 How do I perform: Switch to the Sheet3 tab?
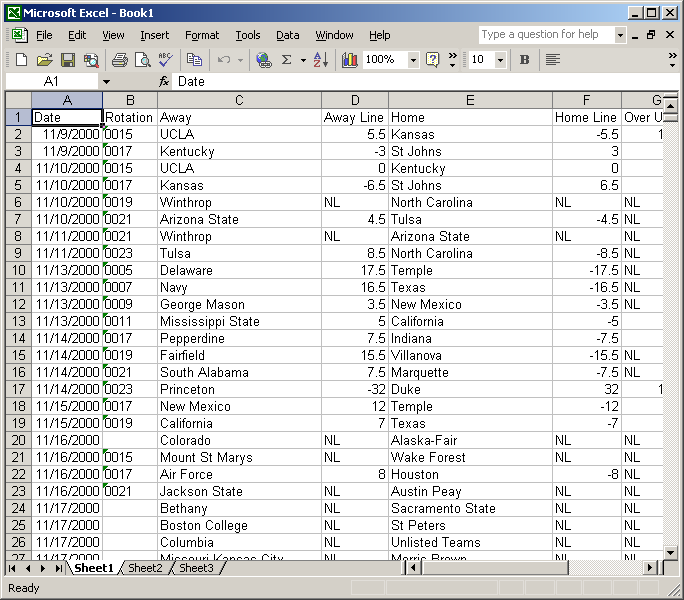tap(196, 568)
